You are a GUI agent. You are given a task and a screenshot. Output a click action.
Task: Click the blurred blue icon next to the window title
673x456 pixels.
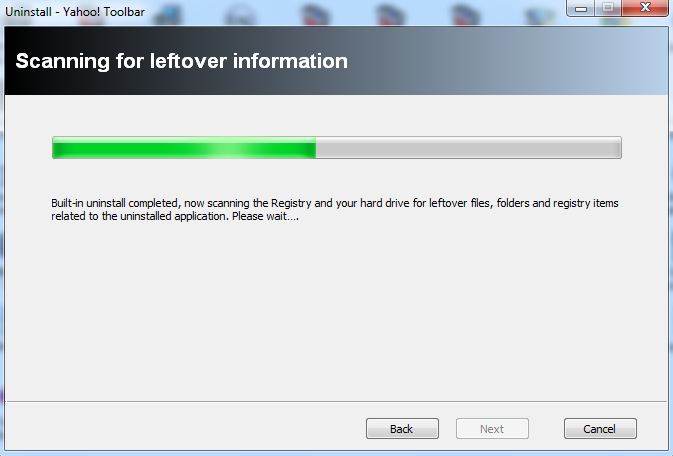click(x=167, y=15)
